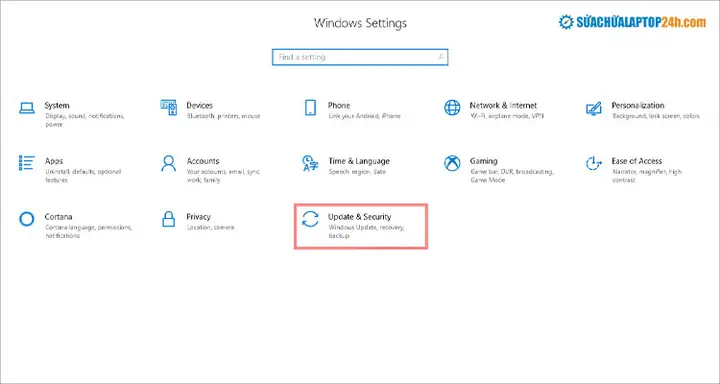Click the Windows Settings heading
This screenshot has width=720, height=384.
(x=360, y=23)
